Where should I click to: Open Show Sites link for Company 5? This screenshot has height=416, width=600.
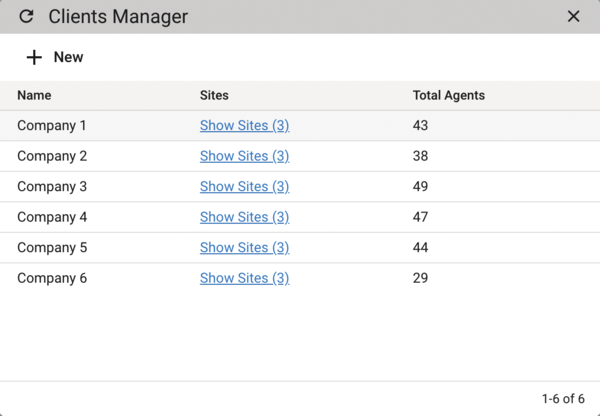[x=244, y=248]
